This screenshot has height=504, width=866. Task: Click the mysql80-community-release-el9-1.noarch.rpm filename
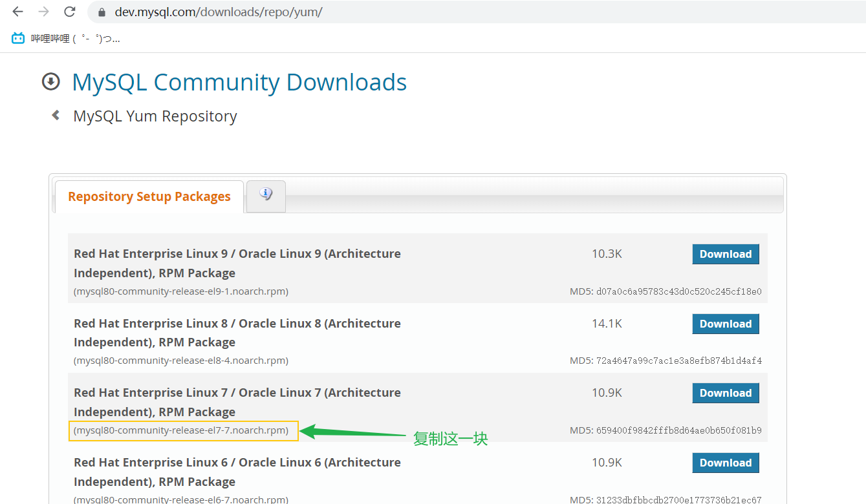pyautogui.click(x=181, y=291)
